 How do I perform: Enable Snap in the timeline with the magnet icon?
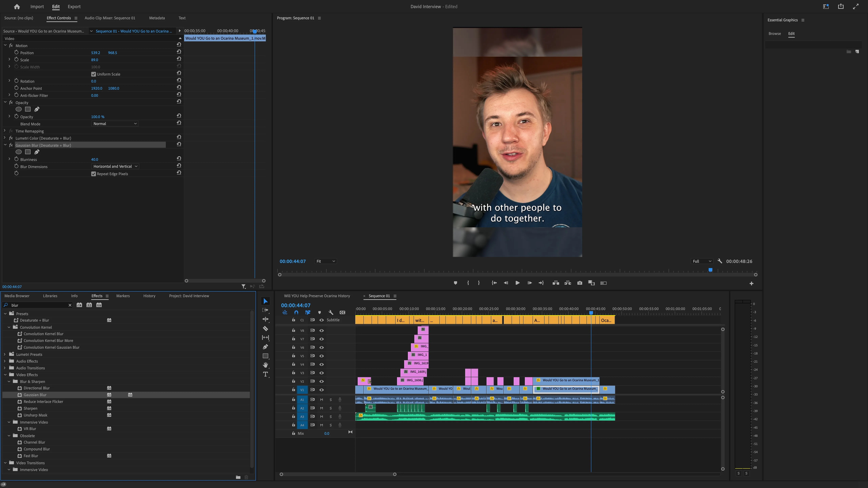tap(296, 312)
